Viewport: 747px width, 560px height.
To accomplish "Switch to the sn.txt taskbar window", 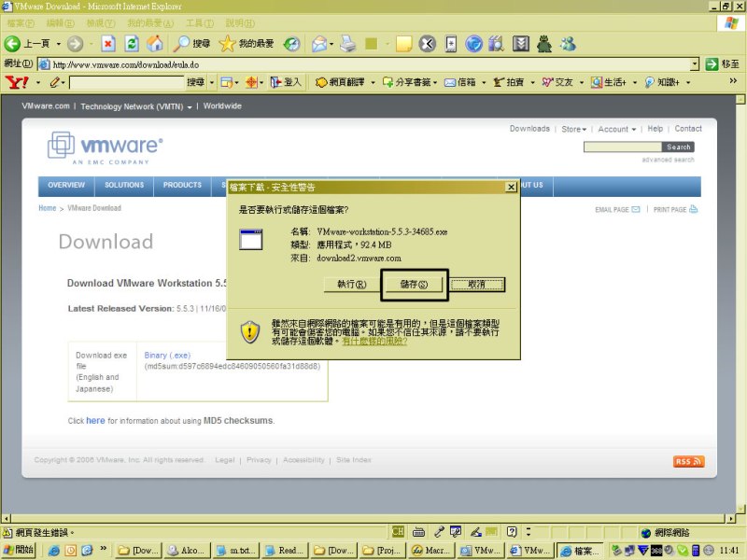I will pyautogui.click(x=235, y=551).
